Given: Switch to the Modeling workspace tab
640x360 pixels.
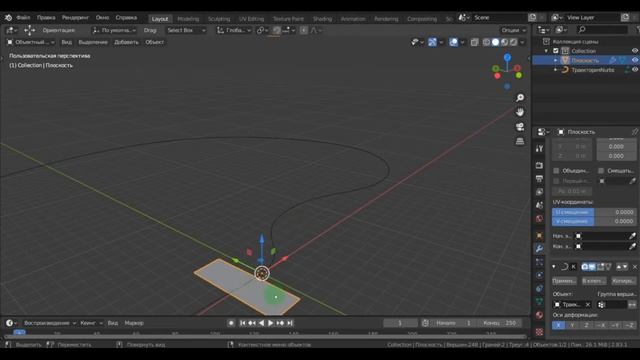Looking at the screenshot, I should pos(188,19).
